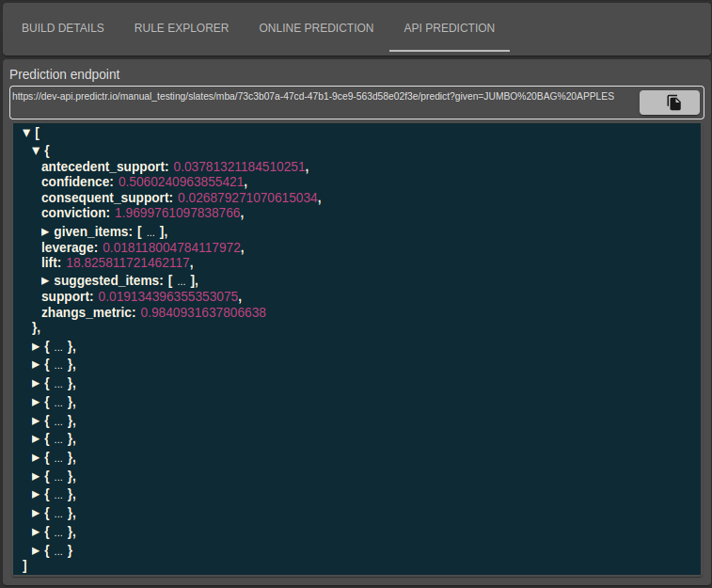Click the given_items key label

93,232
